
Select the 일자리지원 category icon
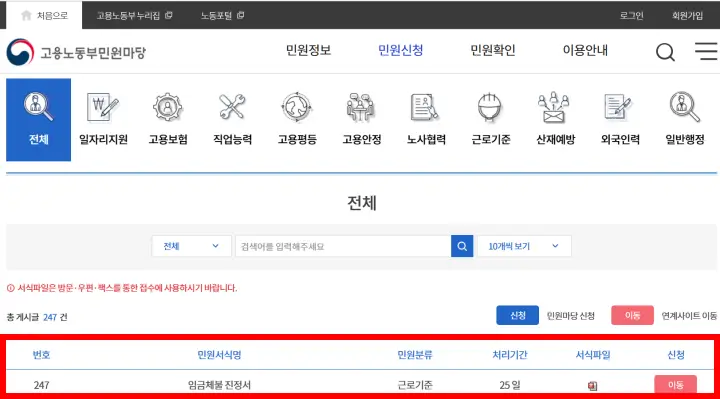point(103,119)
